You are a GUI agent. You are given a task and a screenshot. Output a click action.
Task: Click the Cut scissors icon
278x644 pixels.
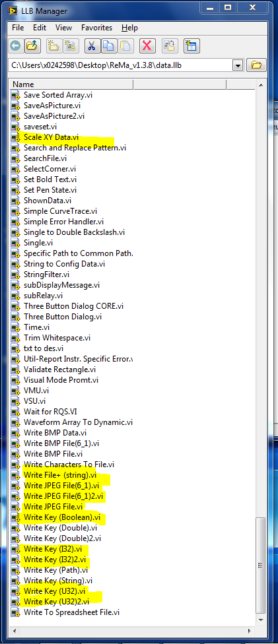(x=91, y=46)
